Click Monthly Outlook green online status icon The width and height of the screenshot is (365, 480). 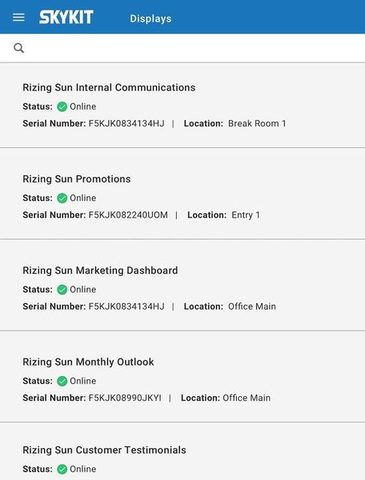[62, 381]
